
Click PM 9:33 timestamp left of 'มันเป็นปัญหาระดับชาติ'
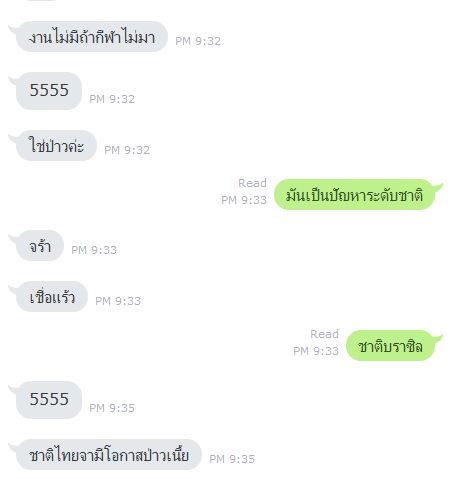tap(244, 200)
